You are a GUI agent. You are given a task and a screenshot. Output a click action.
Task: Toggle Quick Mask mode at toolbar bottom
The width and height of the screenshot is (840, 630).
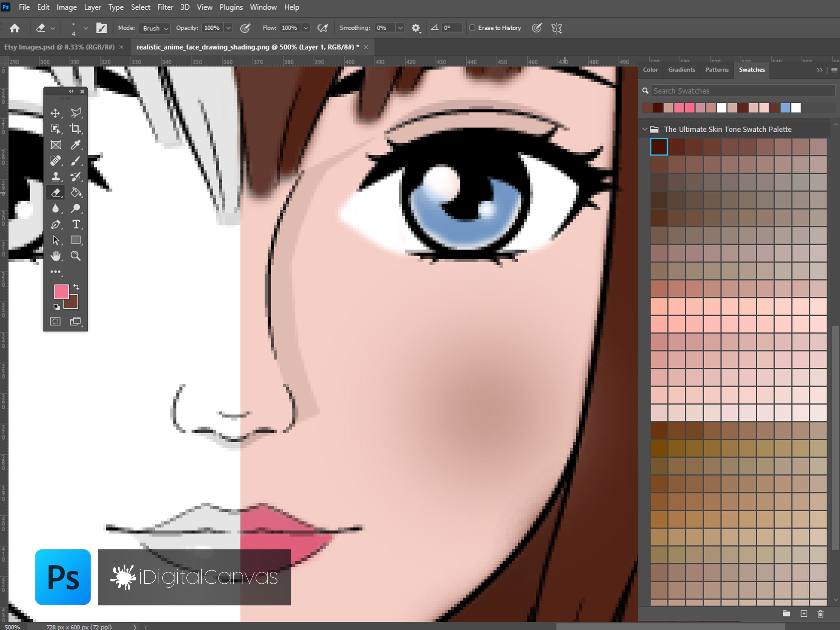click(x=55, y=321)
